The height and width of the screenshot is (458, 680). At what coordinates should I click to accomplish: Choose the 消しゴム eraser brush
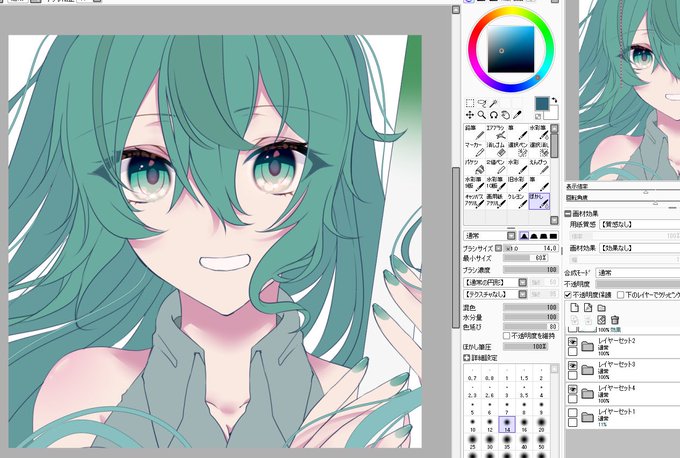[496, 149]
